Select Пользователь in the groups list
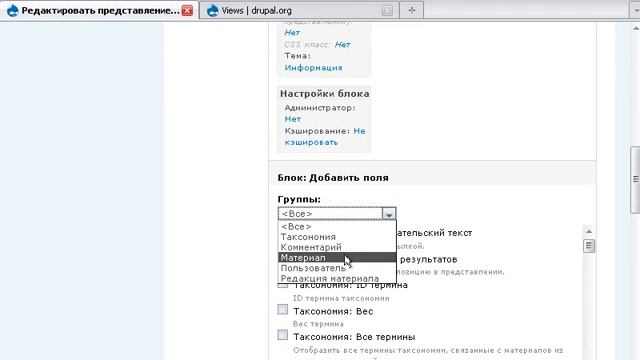This screenshot has width=640, height=360. 337,268
